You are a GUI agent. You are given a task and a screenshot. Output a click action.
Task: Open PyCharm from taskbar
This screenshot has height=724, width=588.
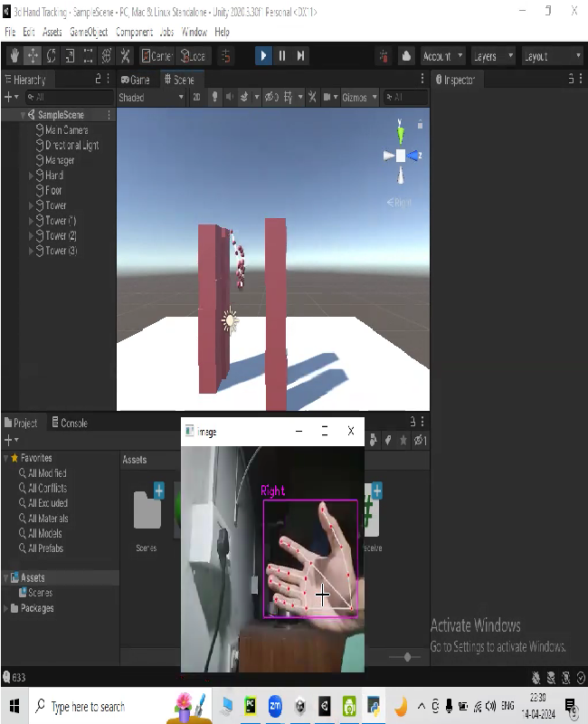251,706
